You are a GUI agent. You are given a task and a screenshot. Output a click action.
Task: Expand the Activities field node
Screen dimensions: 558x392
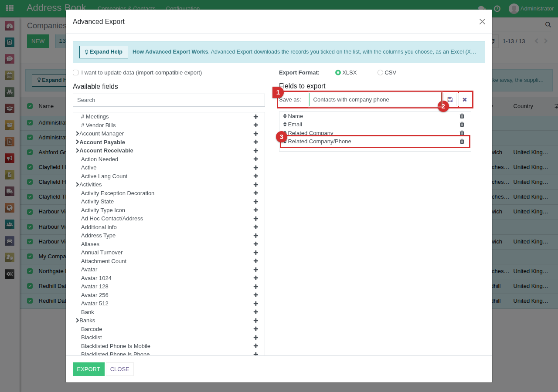(77, 185)
